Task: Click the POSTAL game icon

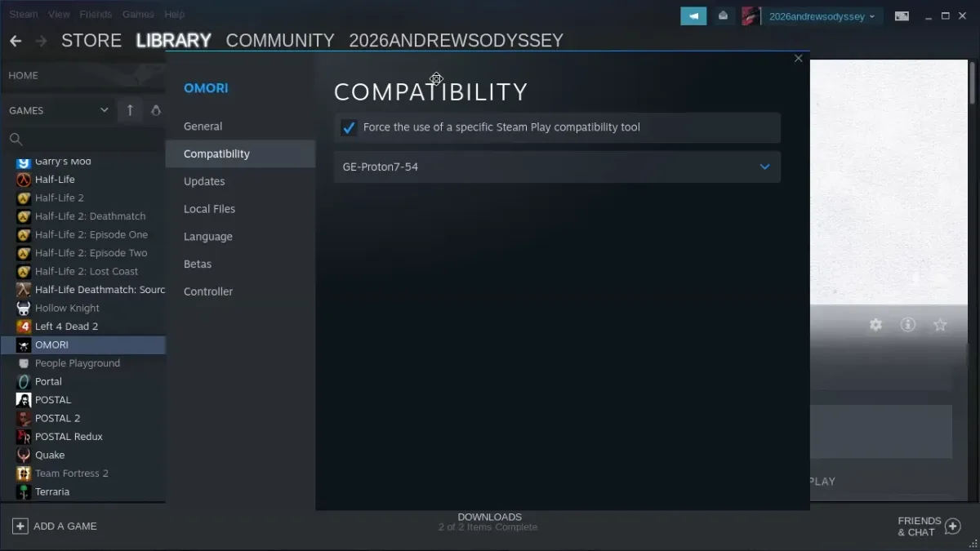Action: [x=24, y=400]
